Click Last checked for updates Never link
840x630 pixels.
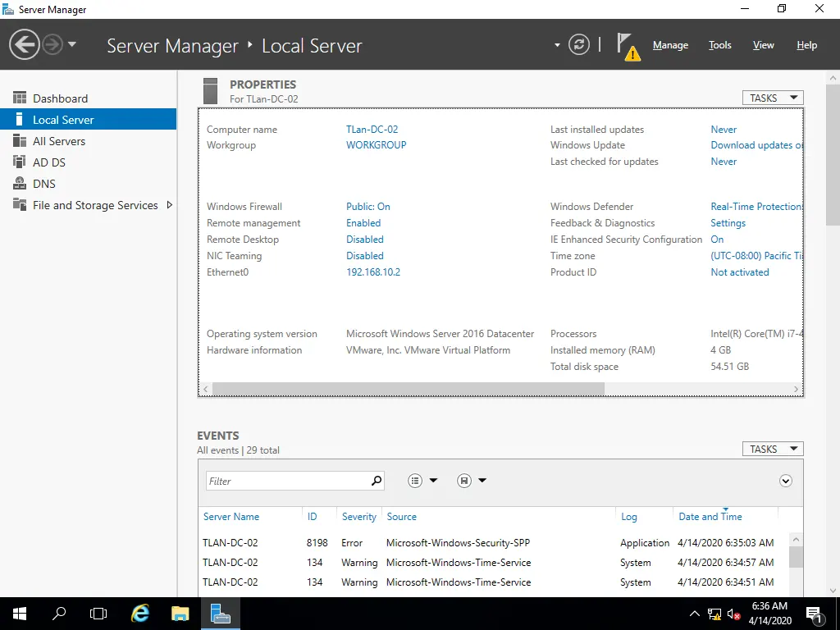coord(724,162)
